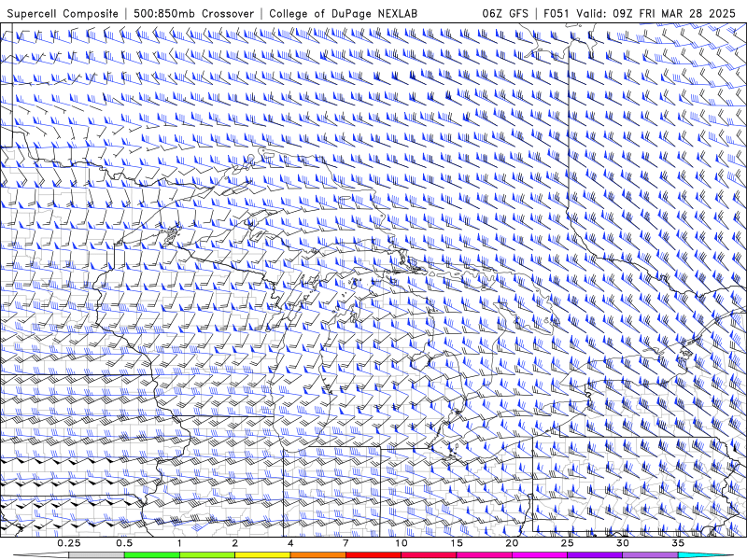Image resolution: width=747 pixels, height=560 pixels.
Task: Pick the red 7–10 colorbar segment
Action: click(x=373, y=555)
